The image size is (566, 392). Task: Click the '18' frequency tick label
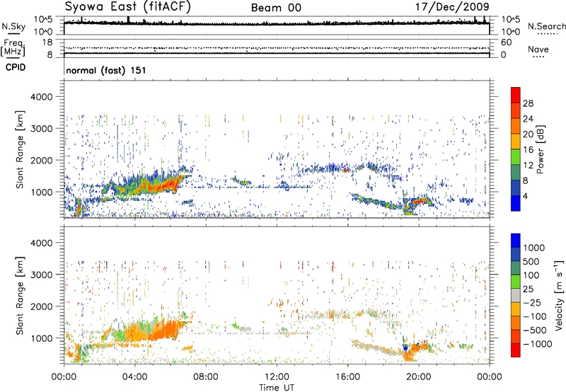(x=47, y=42)
